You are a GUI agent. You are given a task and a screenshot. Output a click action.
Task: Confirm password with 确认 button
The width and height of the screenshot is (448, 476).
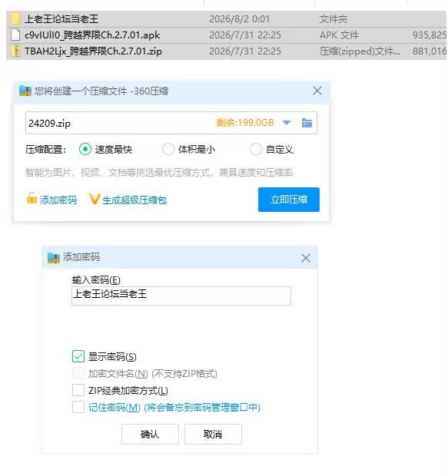click(150, 434)
